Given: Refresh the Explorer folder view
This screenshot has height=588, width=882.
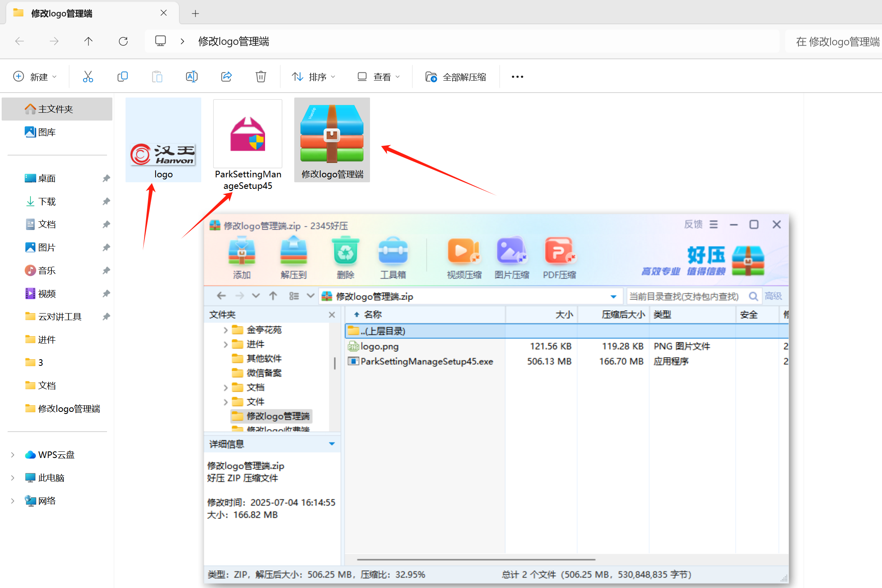Looking at the screenshot, I should click(x=123, y=41).
